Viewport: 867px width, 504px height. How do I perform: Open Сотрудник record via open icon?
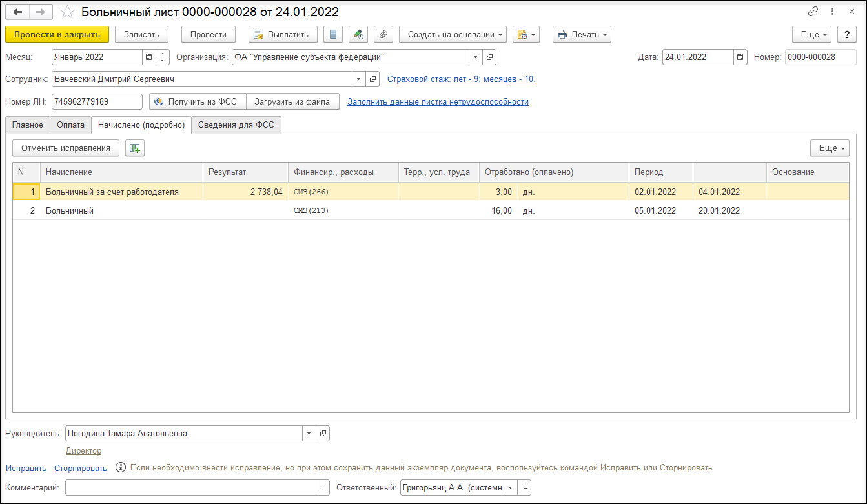[x=373, y=79]
